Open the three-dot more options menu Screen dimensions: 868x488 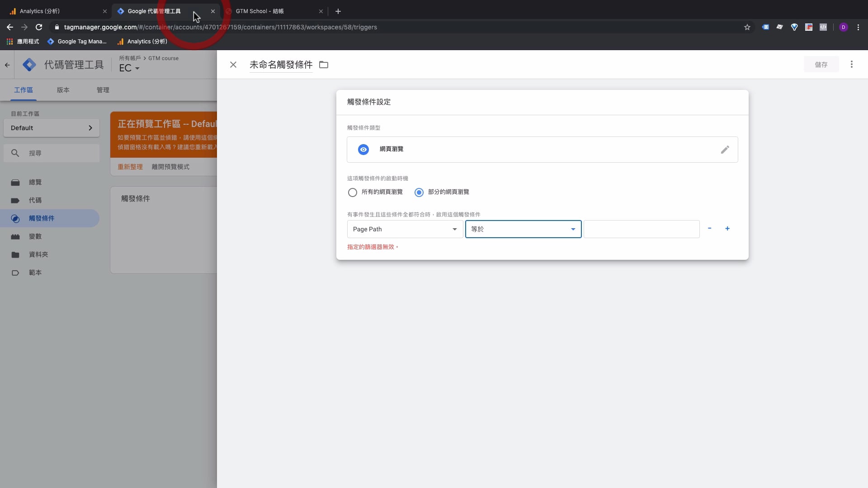coord(852,65)
